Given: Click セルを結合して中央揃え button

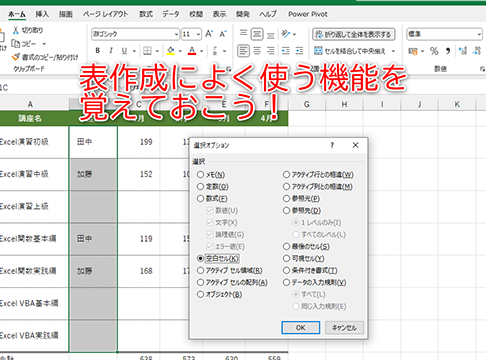Looking at the screenshot, I should point(350,51).
